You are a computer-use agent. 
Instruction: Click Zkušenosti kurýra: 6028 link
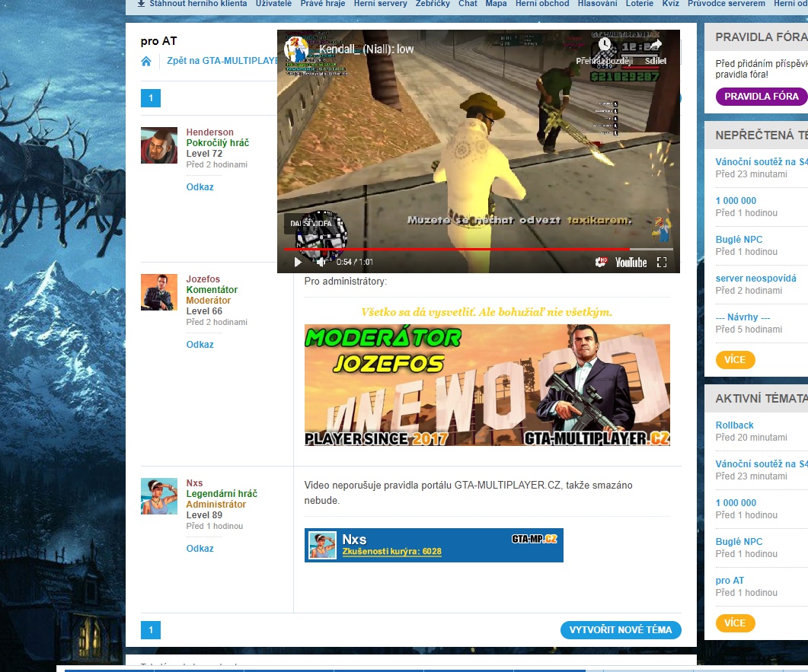pos(391,552)
